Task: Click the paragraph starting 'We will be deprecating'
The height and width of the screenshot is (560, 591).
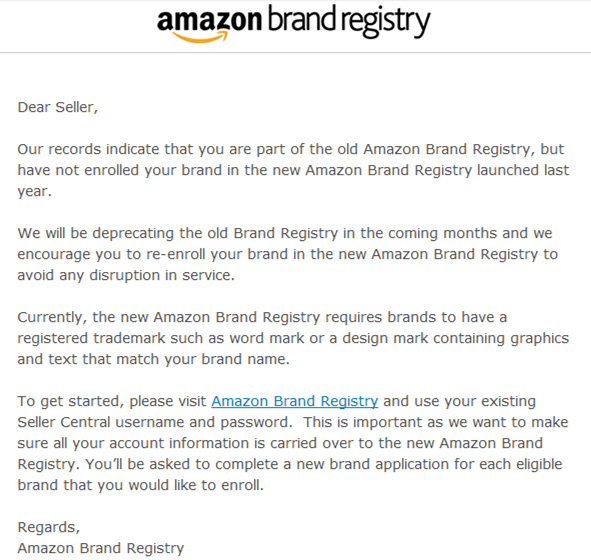Action: [288, 254]
